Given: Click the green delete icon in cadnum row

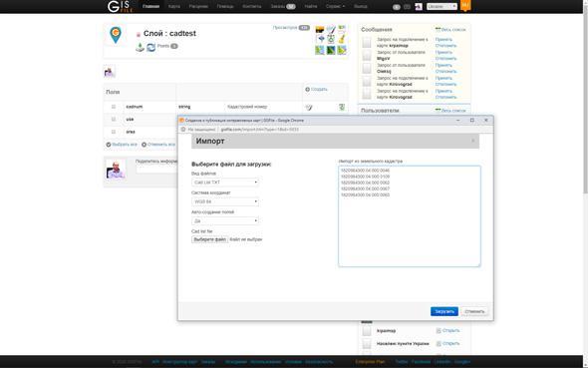Looking at the screenshot, I should pos(342,108).
